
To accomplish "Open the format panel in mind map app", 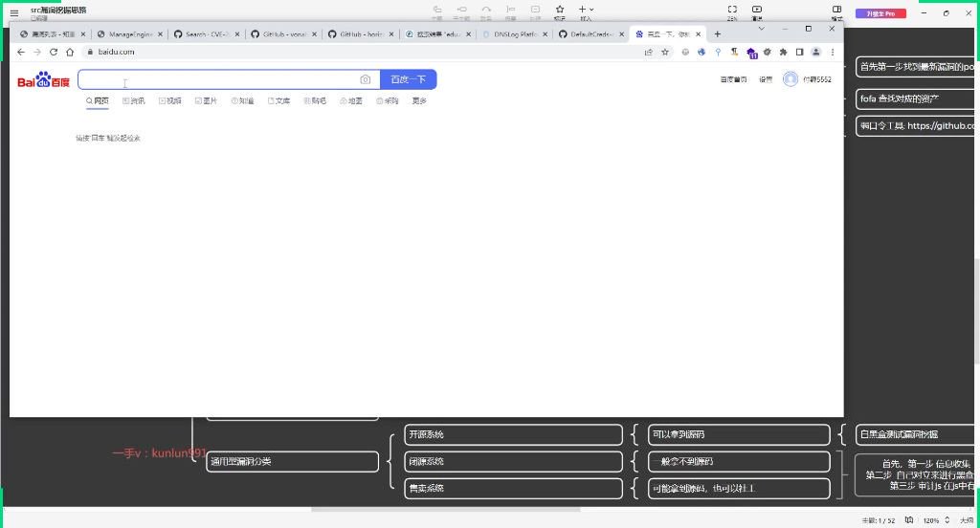I will pos(836,11).
